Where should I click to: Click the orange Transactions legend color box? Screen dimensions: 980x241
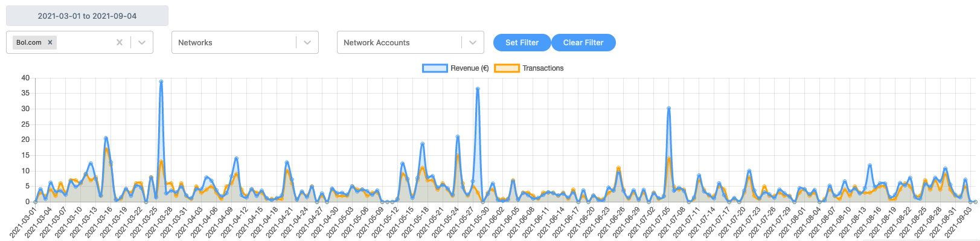pyautogui.click(x=507, y=68)
